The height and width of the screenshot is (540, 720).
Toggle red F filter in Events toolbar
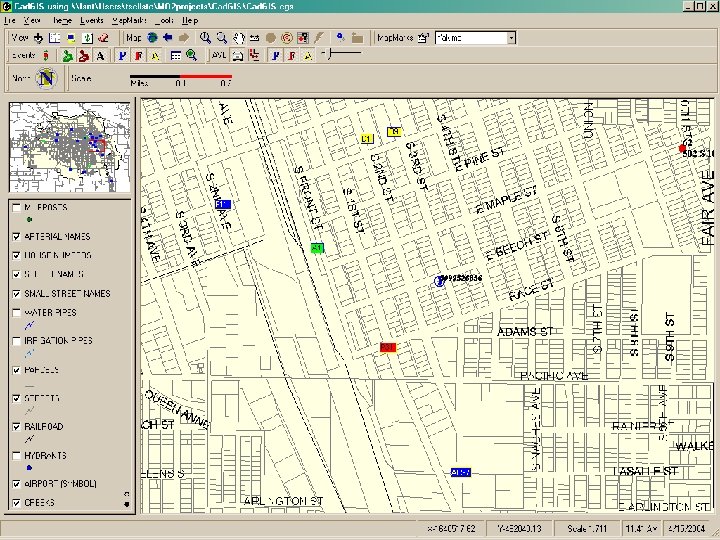139,56
